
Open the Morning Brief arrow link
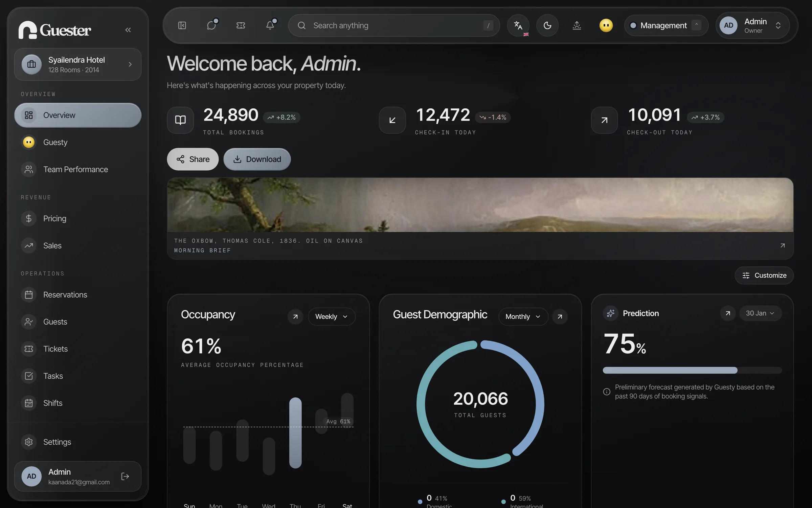point(783,246)
